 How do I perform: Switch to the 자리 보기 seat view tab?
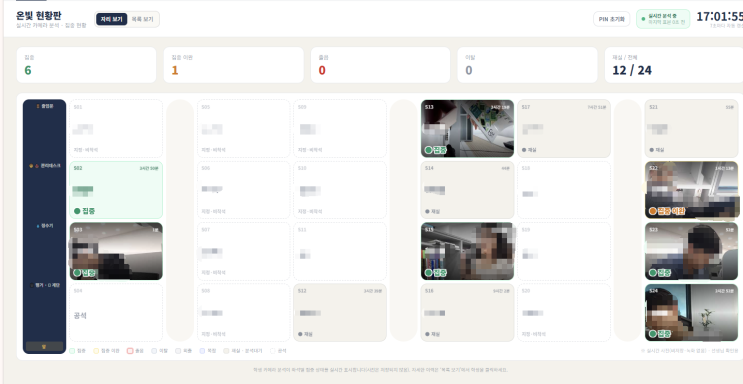(x=111, y=19)
